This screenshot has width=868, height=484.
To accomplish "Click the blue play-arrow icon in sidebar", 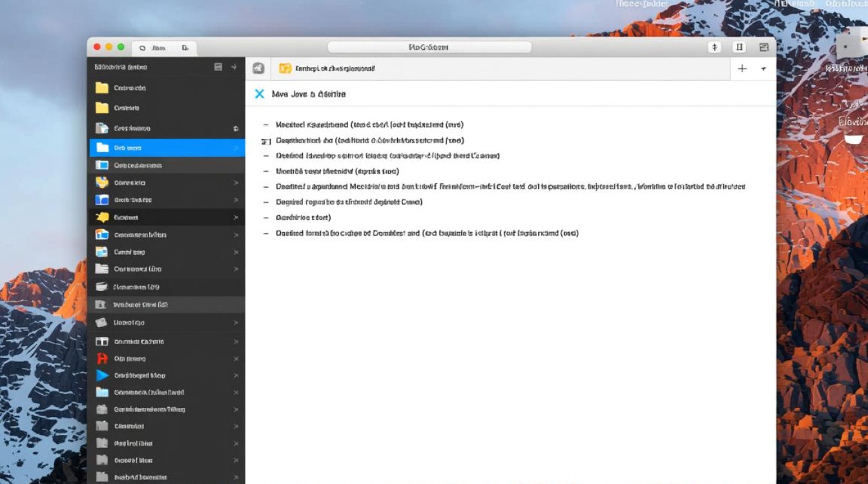I will coord(102,376).
